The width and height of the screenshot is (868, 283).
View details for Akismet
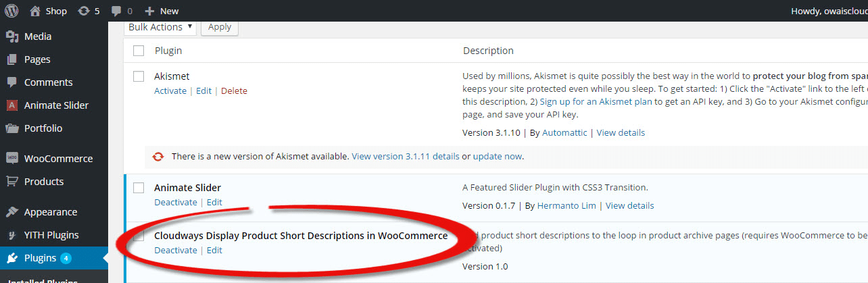tap(621, 133)
